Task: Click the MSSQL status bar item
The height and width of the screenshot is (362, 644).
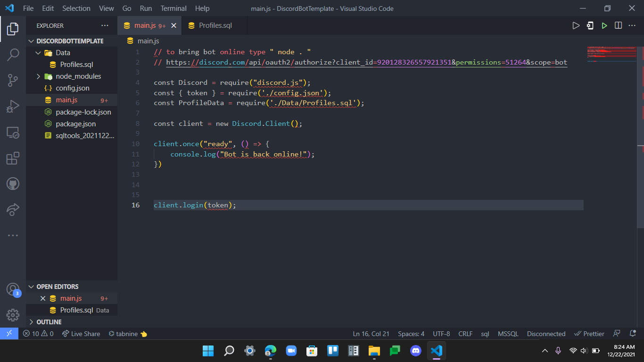Action: coord(508,334)
